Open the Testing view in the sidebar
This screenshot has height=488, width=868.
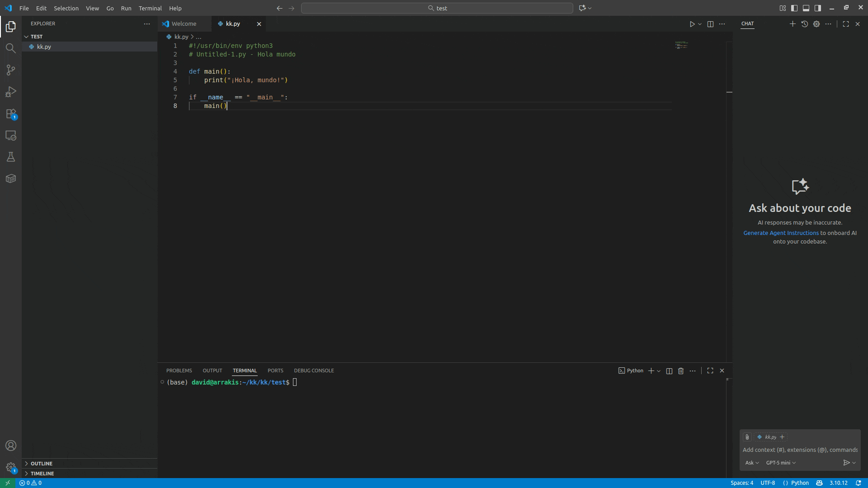[11, 157]
